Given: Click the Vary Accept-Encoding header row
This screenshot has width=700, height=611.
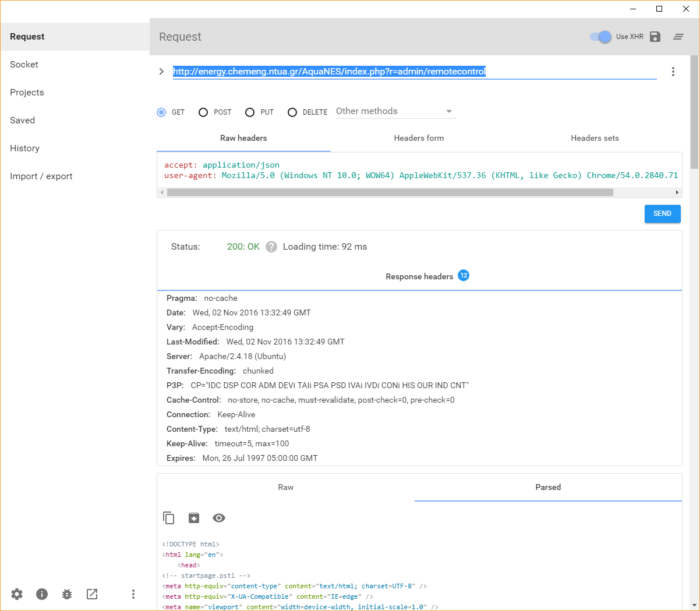Looking at the screenshot, I should [210, 327].
